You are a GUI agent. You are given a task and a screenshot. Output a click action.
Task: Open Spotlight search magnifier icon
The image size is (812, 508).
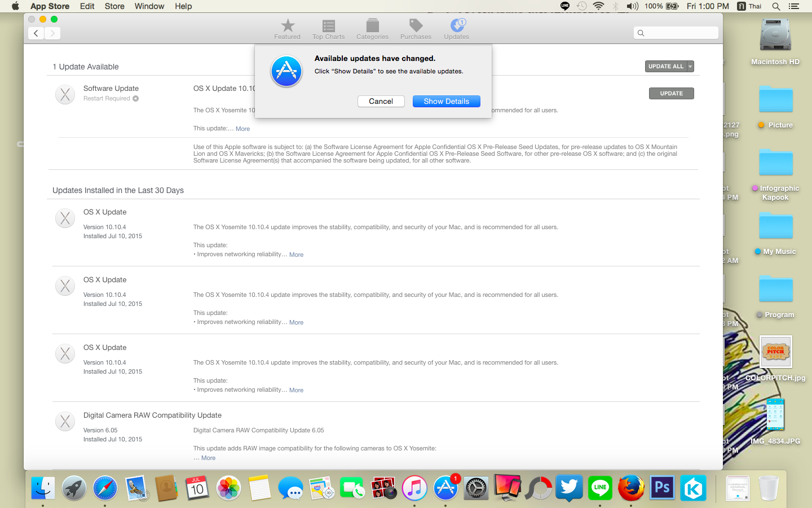pos(776,6)
